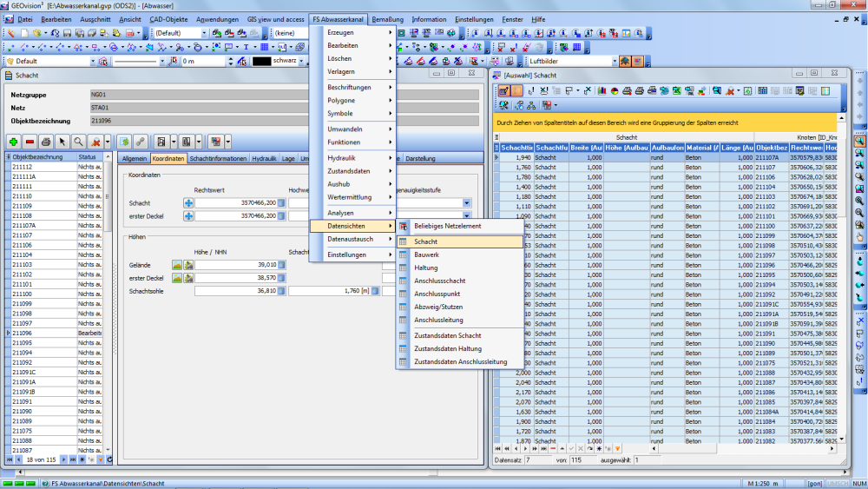The height and width of the screenshot is (489, 868).
Task: Click pick coordinates button next to Schacht Rechtswert
Action: coord(188,202)
